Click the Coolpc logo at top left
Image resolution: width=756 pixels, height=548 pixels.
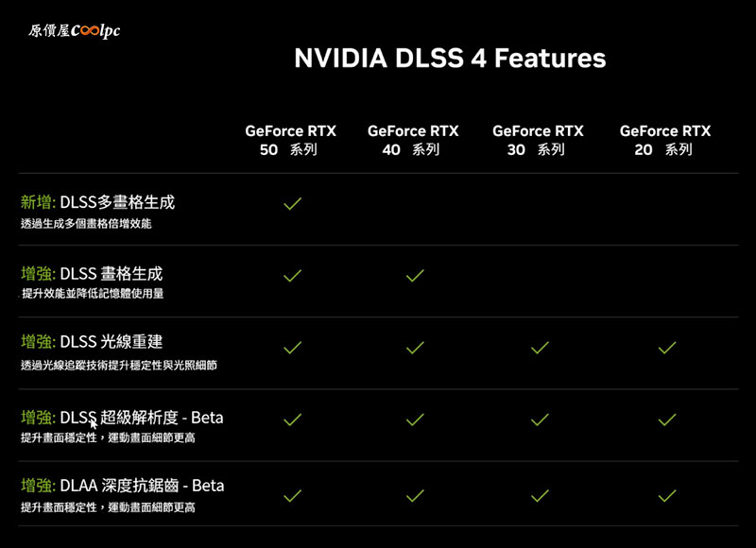[x=74, y=31]
